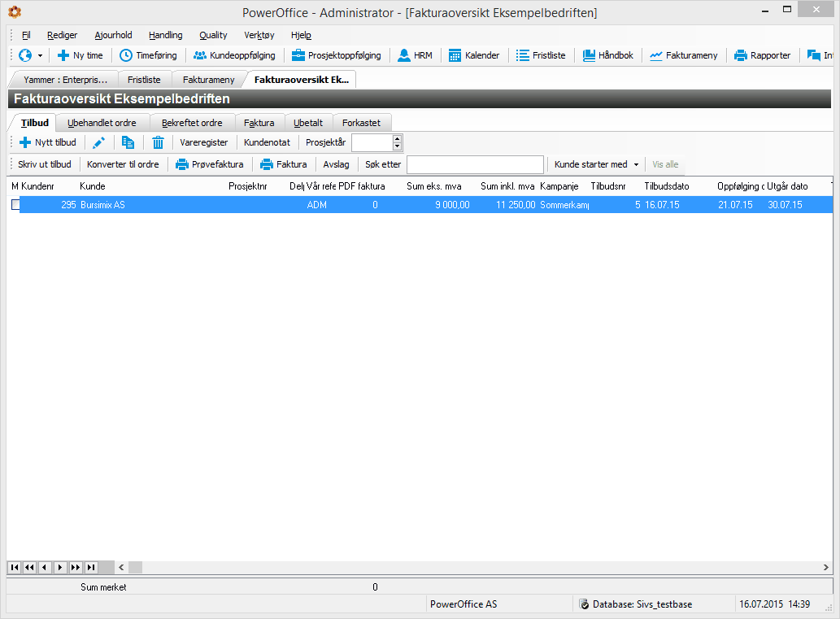Open the Rapporter printer icon
Image resolution: width=840 pixels, height=619 pixels.
tap(741, 55)
